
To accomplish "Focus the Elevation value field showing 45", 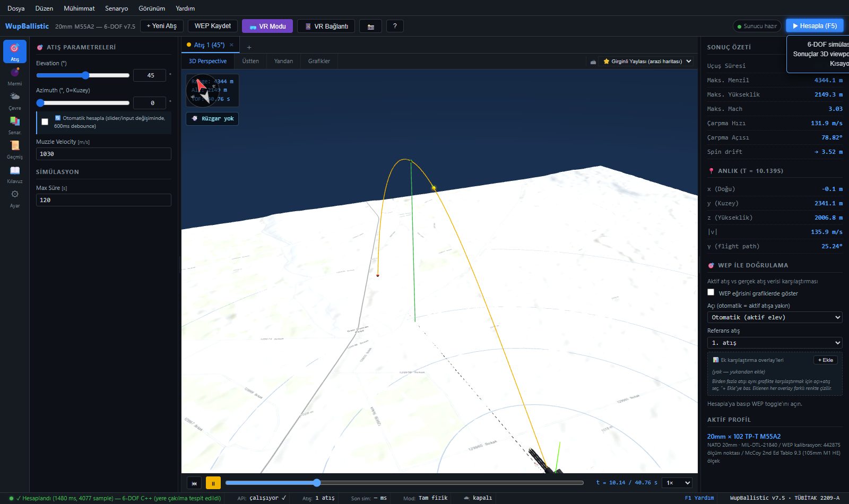I will coord(150,75).
